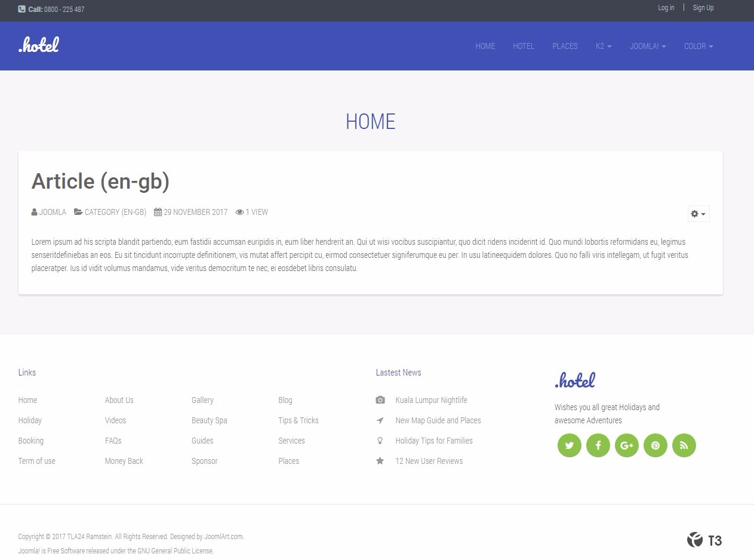Click the phone icon in the top bar

point(21,10)
